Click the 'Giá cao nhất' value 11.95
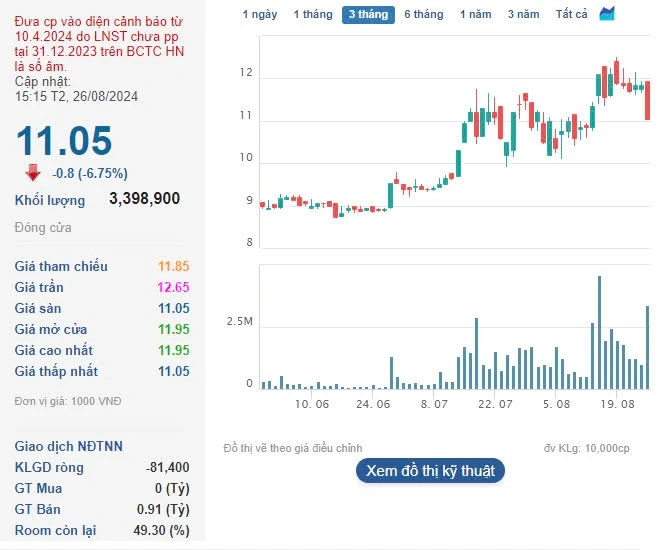The height and width of the screenshot is (550, 668). (173, 351)
